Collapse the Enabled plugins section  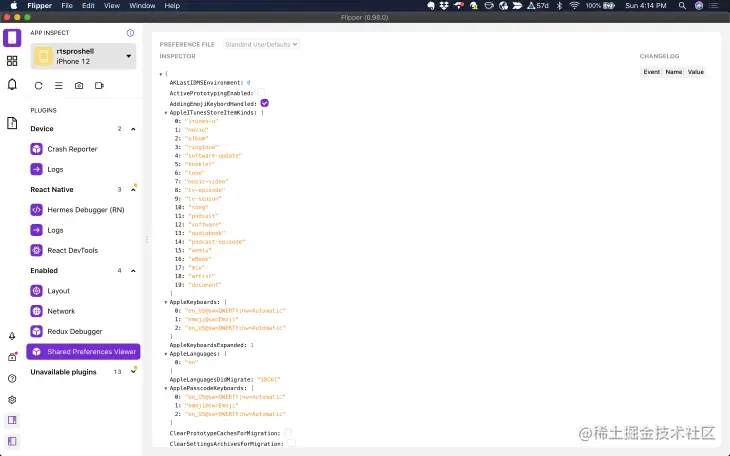pos(133,271)
